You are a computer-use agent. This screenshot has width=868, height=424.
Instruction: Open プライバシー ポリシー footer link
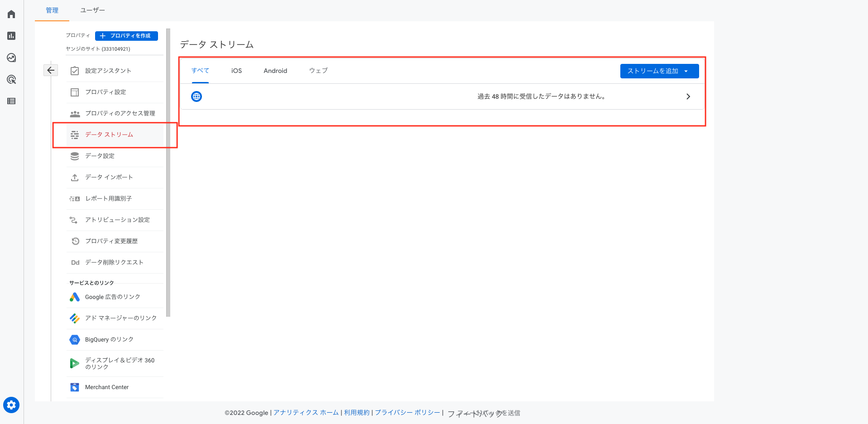point(408,413)
